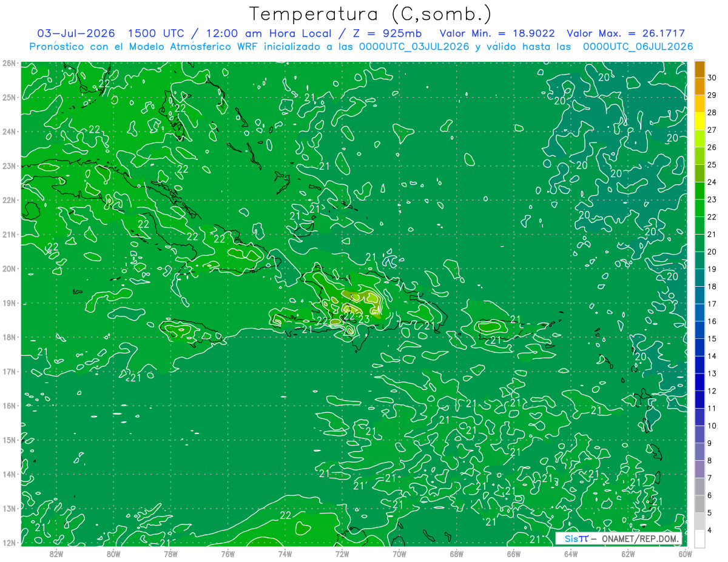Viewport: 728px width, 562px height.
Task: Click the '72W' longitude axis label
Action: 342,554
